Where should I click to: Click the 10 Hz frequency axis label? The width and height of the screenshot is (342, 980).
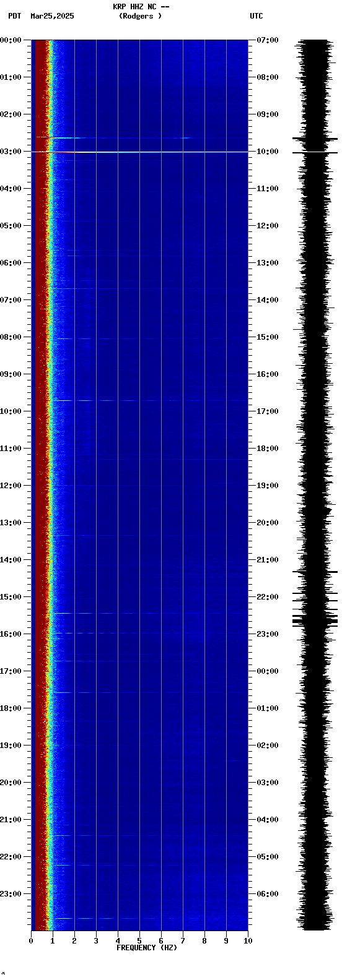pos(248,941)
